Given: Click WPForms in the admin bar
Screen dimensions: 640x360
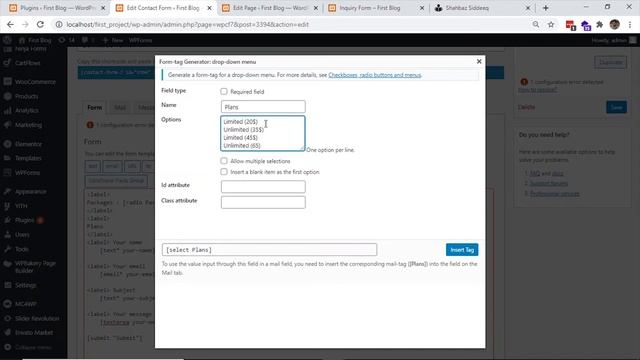Looking at the screenshot, I should pyautogui.click(x=140, y=40).
